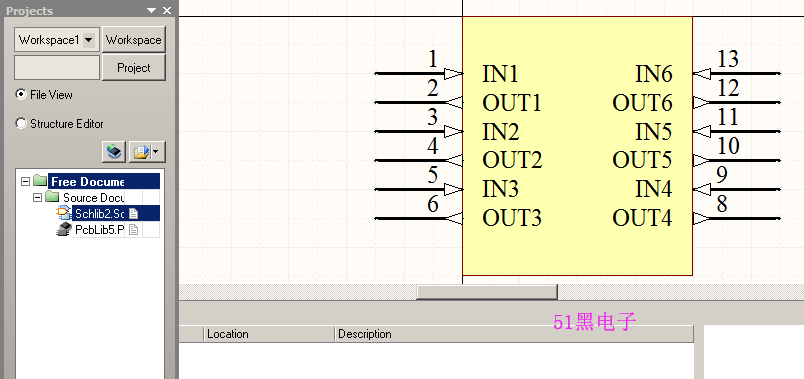Click pin number 12 on the component
This screenshot has height=379, width=804.
[728, 88]
